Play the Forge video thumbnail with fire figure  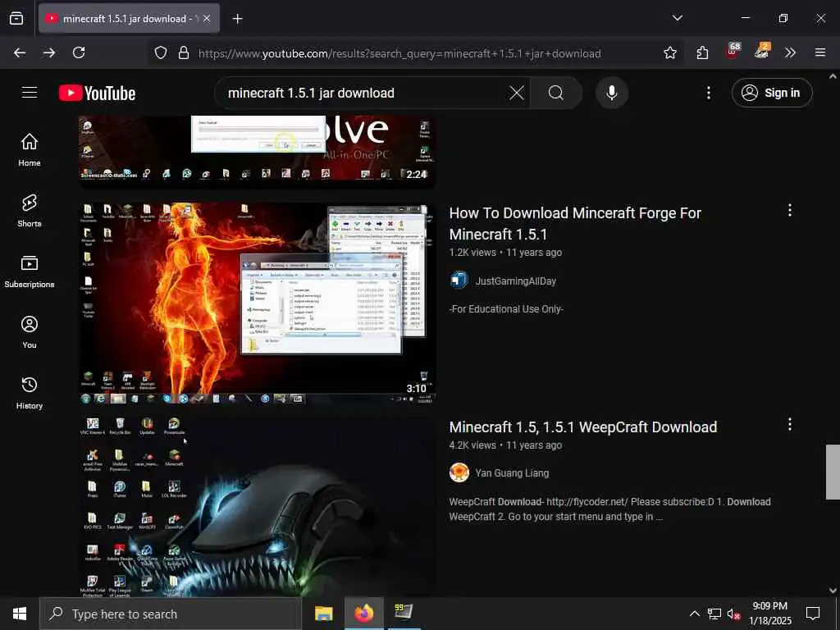point(257,303)
